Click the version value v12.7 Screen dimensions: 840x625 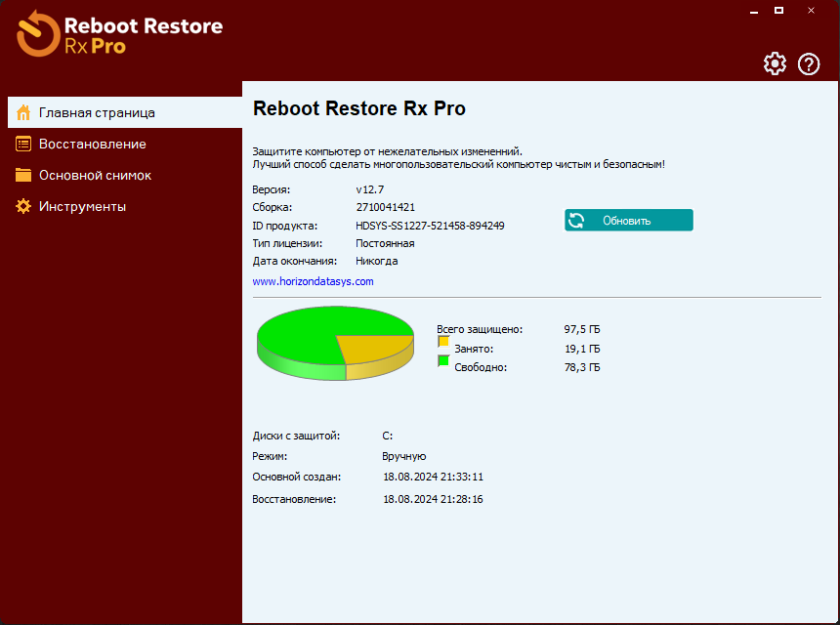[369, 189]
